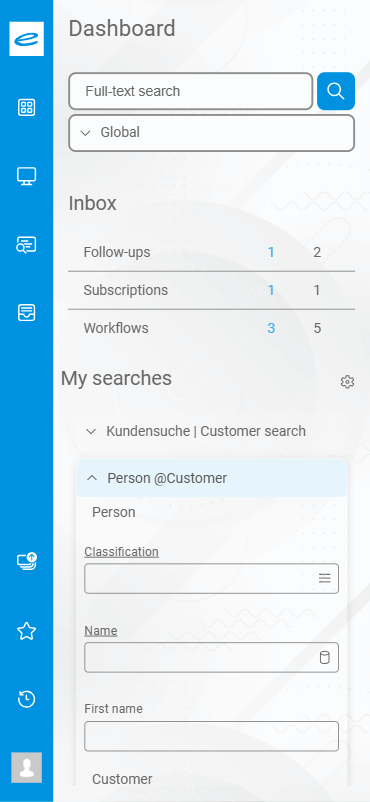The width and height of the screenshot is (370, 802).
Task: Click the First name input field
Action: [211, 736]
